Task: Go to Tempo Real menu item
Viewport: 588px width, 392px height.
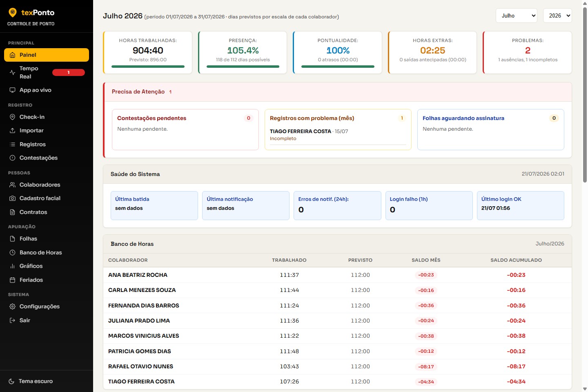Action: [47, 72]
